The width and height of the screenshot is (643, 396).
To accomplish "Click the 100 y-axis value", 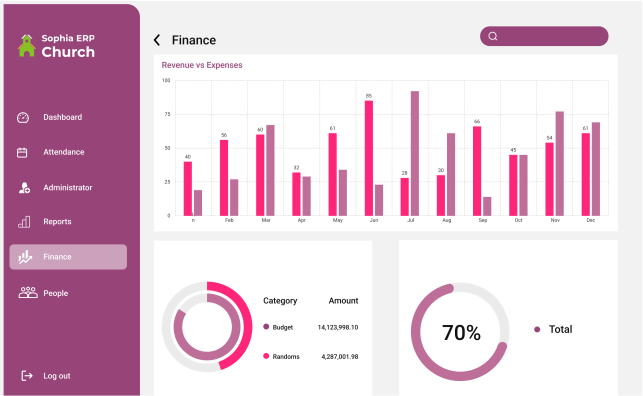I will 166,80.
